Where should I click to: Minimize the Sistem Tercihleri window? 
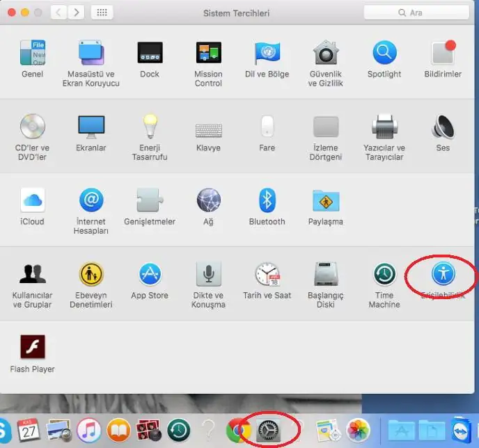pyautogui.click(x=25, y=13)
